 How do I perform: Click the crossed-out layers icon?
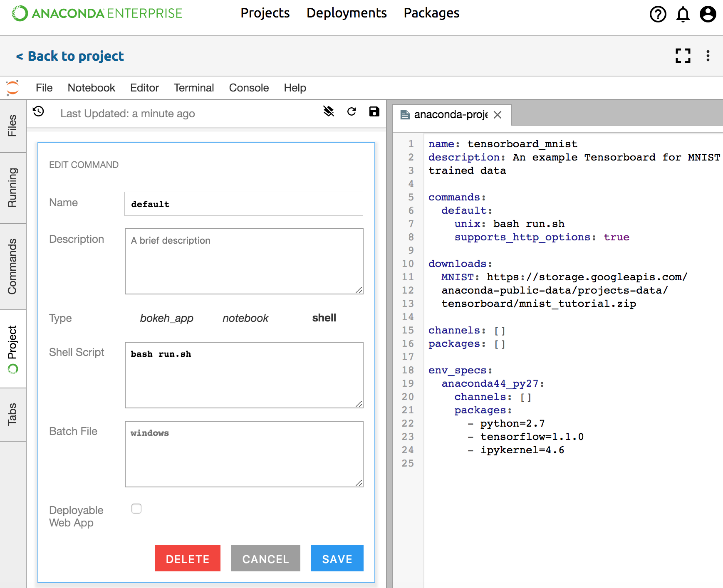click(329, 111)
